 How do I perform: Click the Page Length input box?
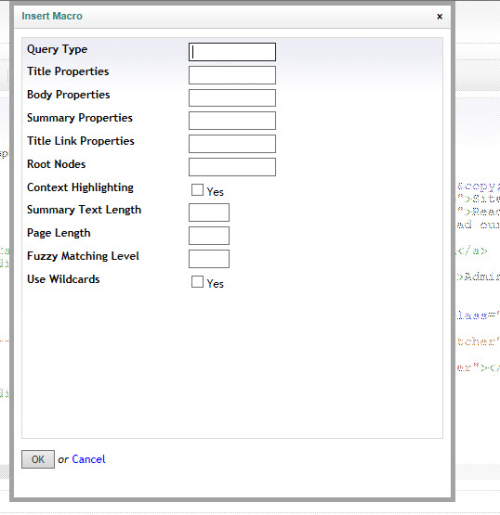[209, 236]
